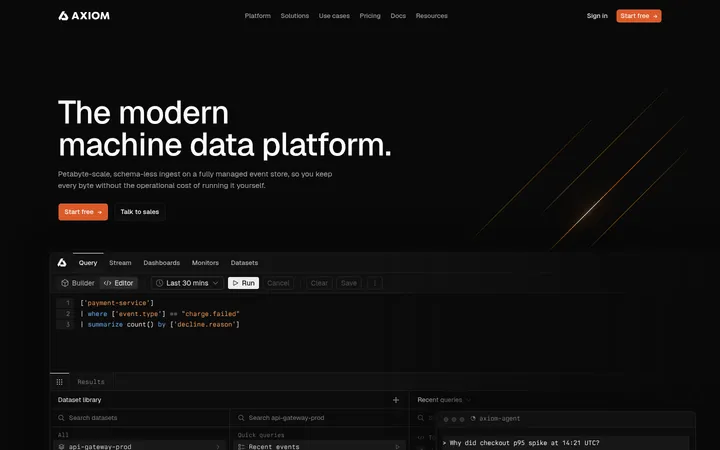The image size is (720, 450).
Task: Click the grid icon beside Results
Action: pyautogui.click(x=59, y=382)
